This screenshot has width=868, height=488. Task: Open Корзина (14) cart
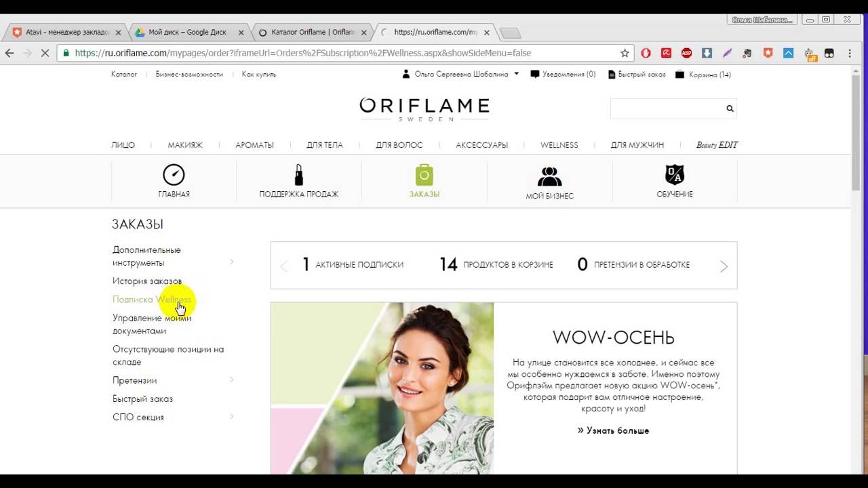703,75
